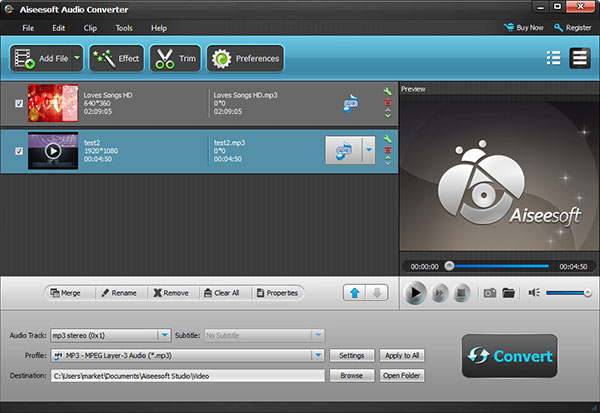
Task: Click the test2.mp3 output name
Action: pyautogui.click(x=230, y=142)
